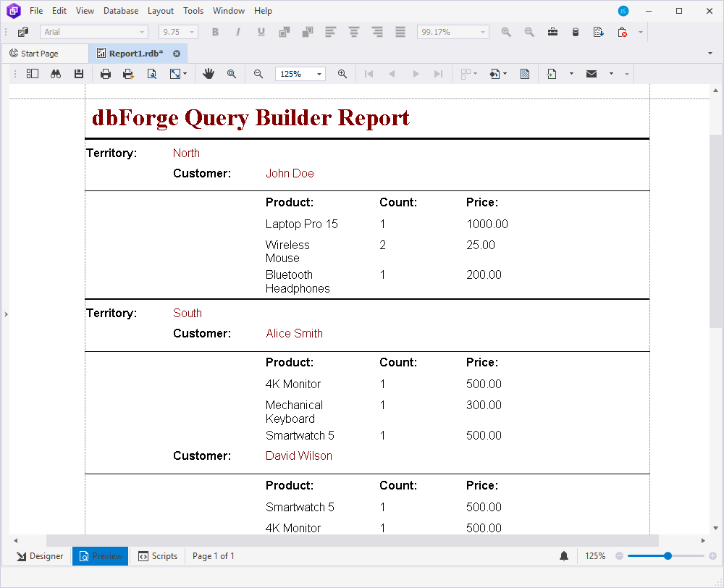Click the bring to front icon
This screenshot has height=588, width=724.
tap(285, 32)
